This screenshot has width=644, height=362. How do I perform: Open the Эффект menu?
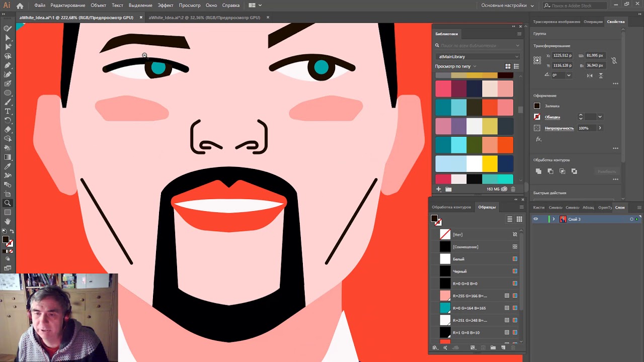tap(166, 6)
